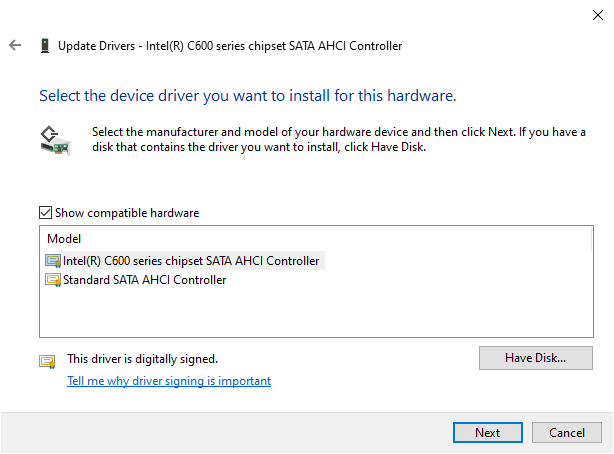
Task: Go back with the arrow icon
Action: tap(15, 45)
